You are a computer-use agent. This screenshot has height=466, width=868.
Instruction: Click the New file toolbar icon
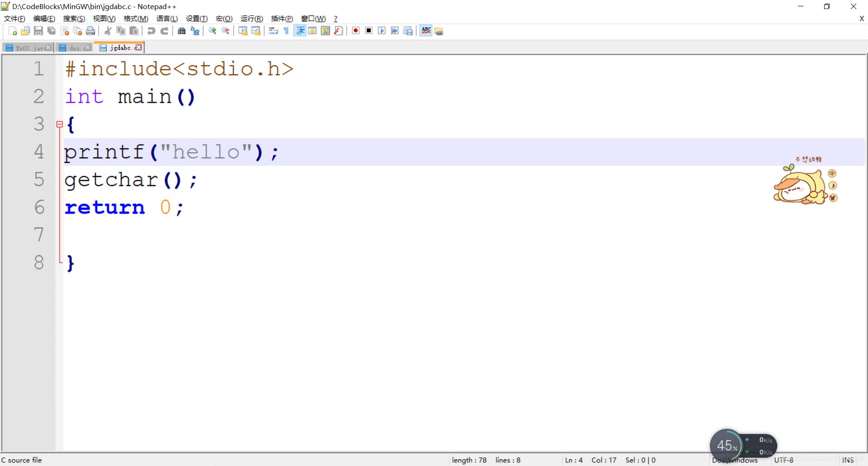[x=13, y=31]
